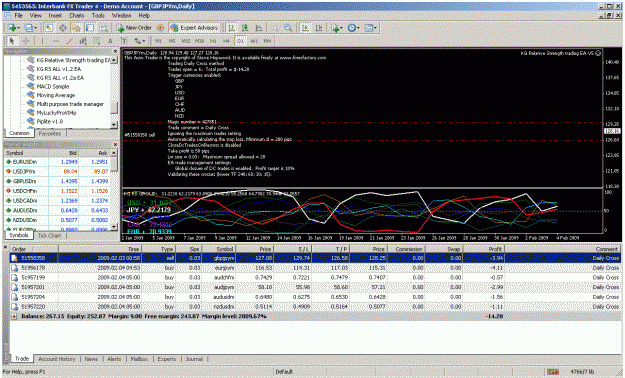
Task: Select the Equidistant Channel tool
Action: pos(83,41)
